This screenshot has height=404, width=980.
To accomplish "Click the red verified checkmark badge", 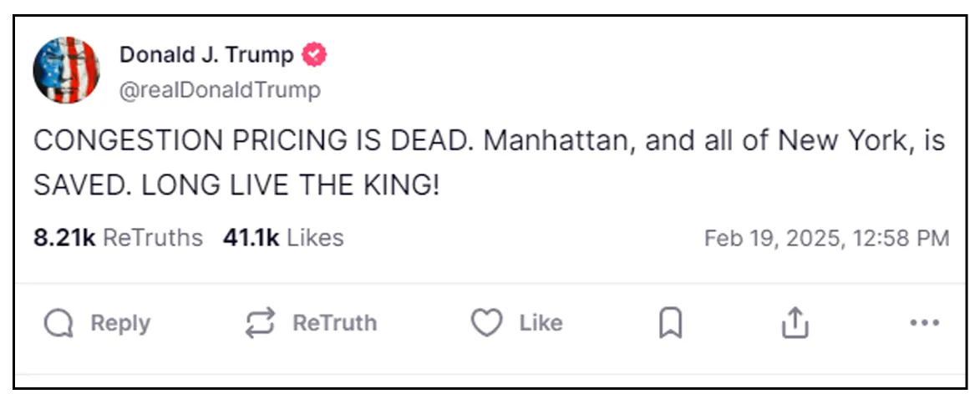I will coord(314,55).
